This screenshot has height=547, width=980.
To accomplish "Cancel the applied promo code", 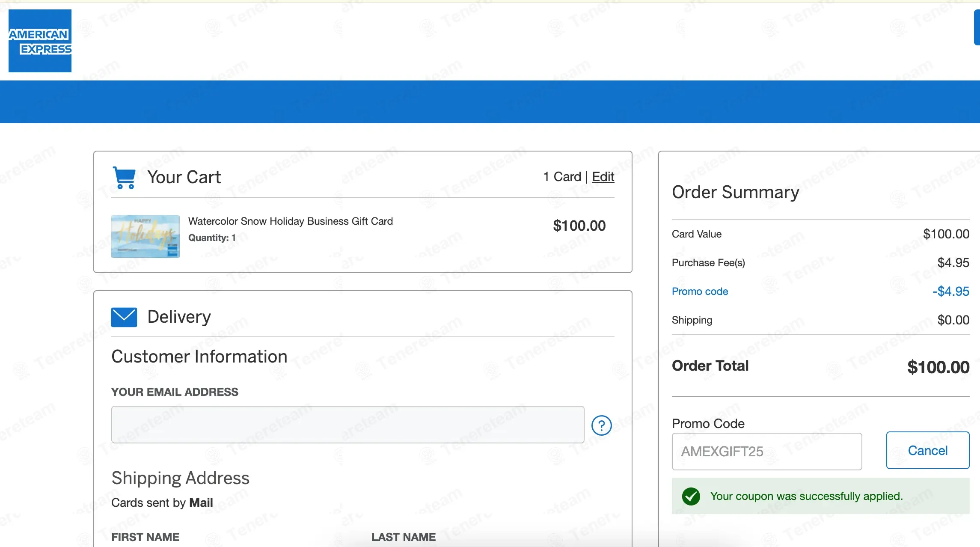I will coord(927,451).
